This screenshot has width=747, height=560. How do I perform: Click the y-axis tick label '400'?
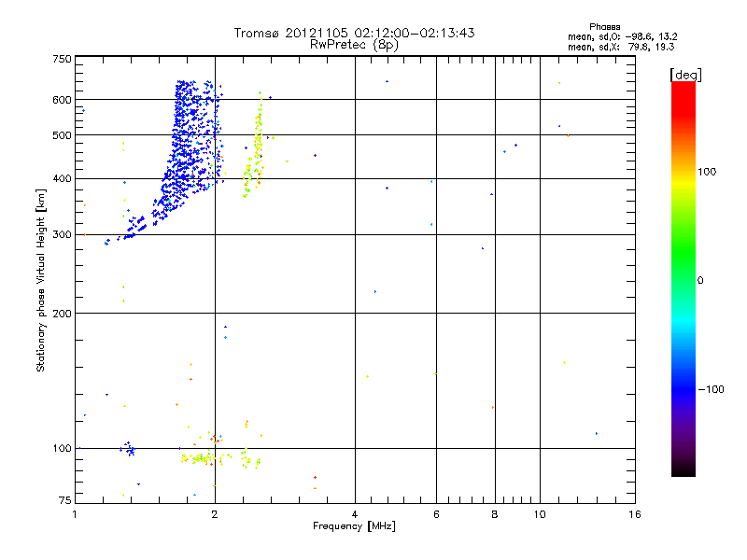click(x=62, y=178)
